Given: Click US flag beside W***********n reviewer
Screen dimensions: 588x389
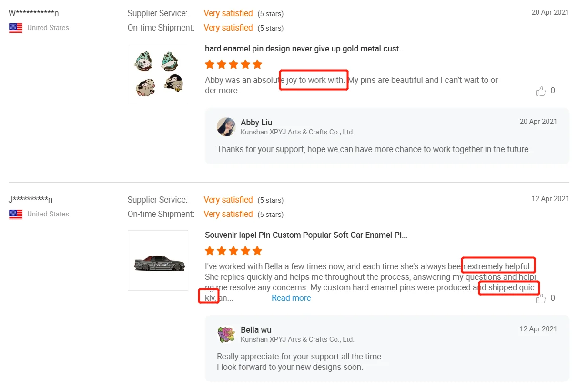Looking at the screenshot, I should pyautogui.click(x=16, y=28).
